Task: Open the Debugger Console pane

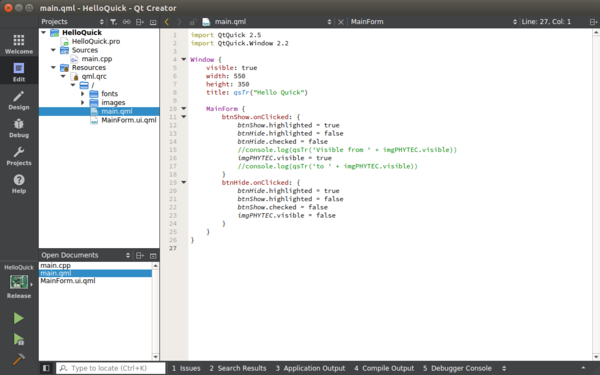Action: point(457,368)
